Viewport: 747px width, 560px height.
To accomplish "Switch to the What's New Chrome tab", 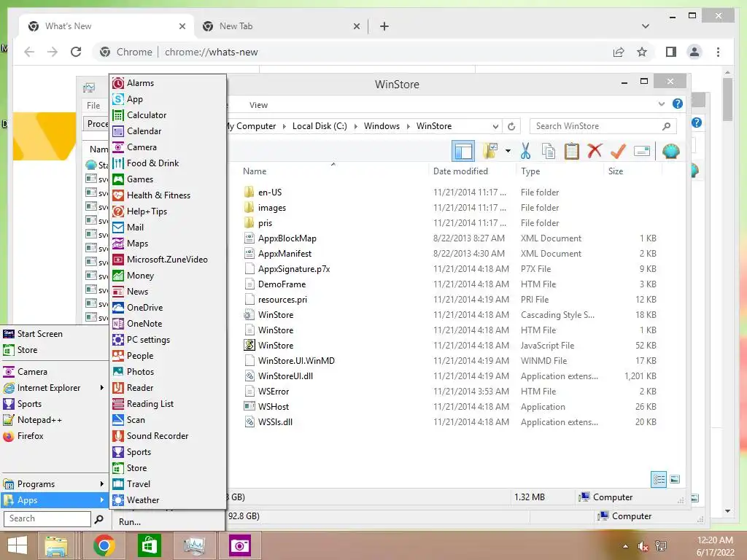I will point(107,26).
